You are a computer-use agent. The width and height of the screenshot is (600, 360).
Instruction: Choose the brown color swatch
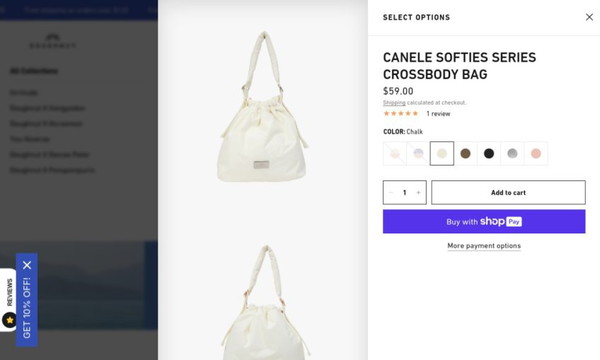(x=465, y=153)
